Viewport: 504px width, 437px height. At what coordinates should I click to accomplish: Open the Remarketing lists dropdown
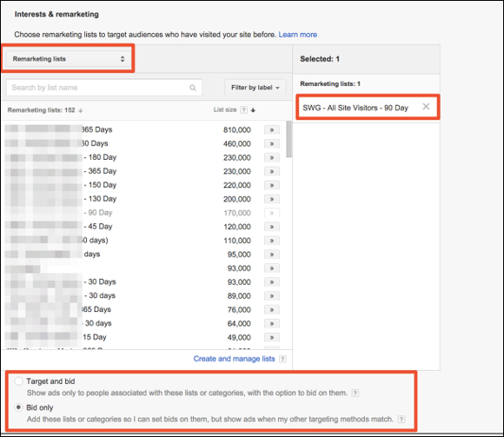point(68,59)
